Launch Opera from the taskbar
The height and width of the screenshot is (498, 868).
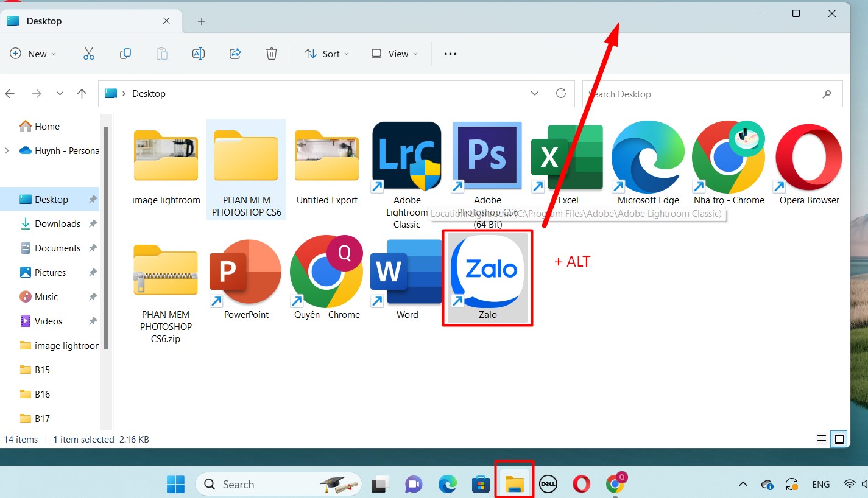click(x=581, y=484)
